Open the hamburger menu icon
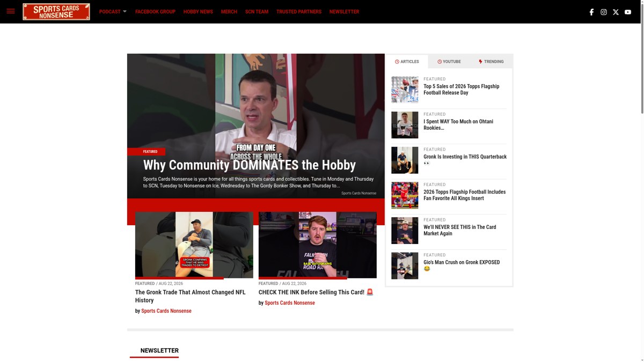Viewport: 644px width, 362px height. tap(11, 11)
